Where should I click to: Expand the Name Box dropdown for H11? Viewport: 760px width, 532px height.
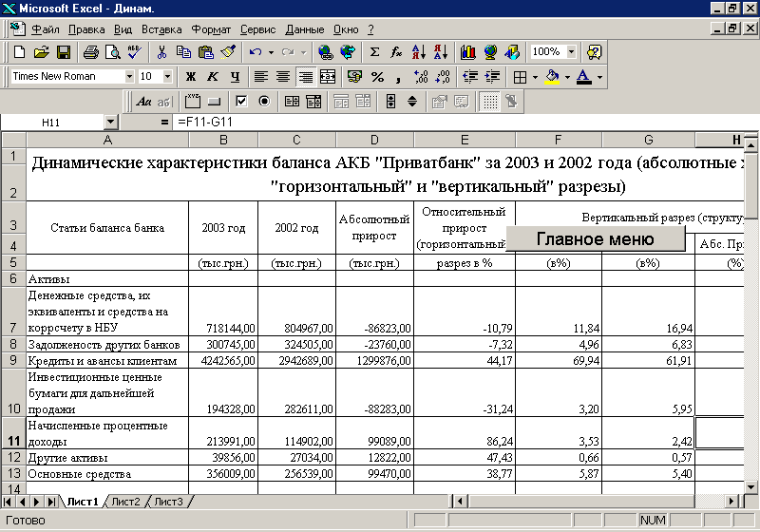[111, 123]
